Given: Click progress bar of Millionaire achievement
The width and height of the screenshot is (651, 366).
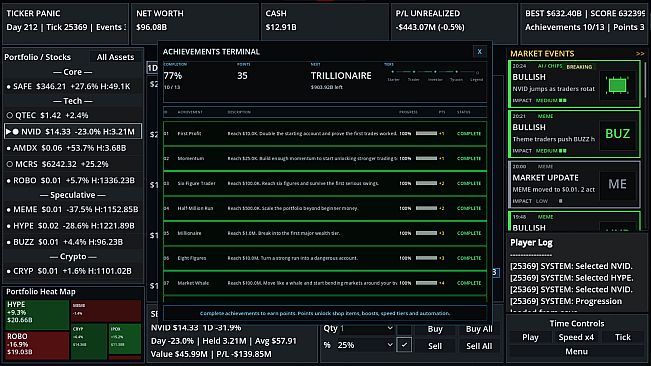Looking at the screenshot, I should click(x=426, y=233).
